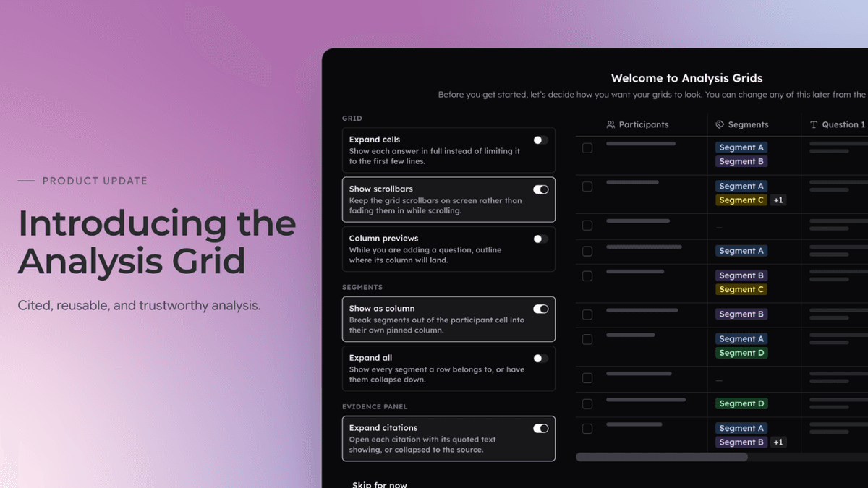This screenshot has height=488, width=868.
Task: Click the Segment A tag above Segment D
Action: (741, 339)
